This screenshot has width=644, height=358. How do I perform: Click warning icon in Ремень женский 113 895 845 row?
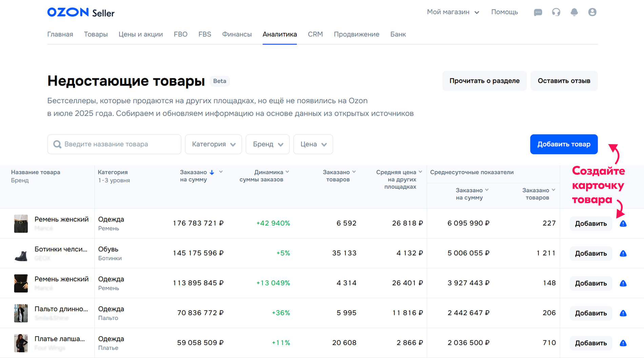pos(623,283)
